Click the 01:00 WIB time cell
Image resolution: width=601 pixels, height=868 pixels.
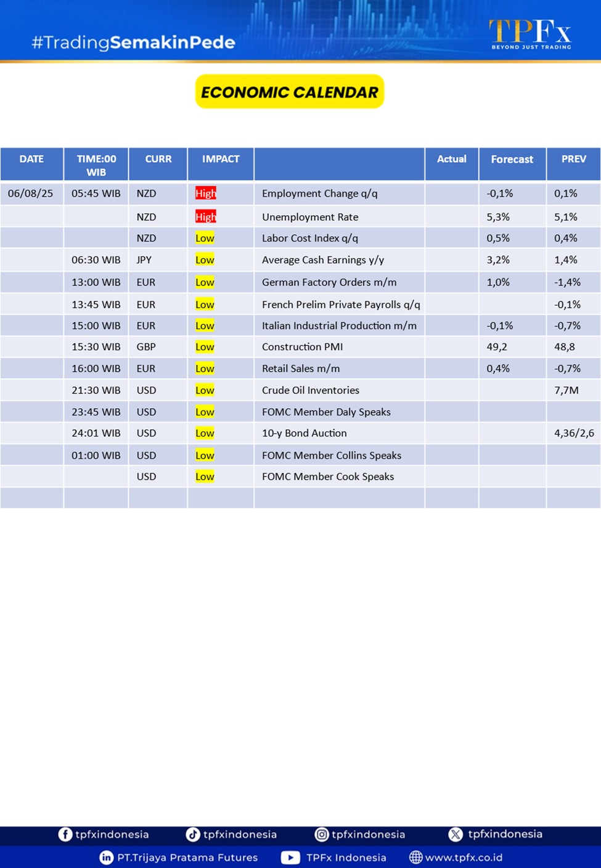96,456
